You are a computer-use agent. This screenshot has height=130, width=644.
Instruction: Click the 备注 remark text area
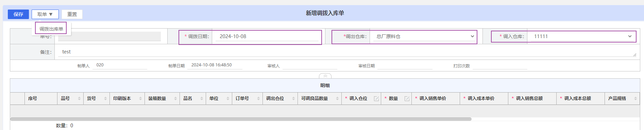(347, 52)
